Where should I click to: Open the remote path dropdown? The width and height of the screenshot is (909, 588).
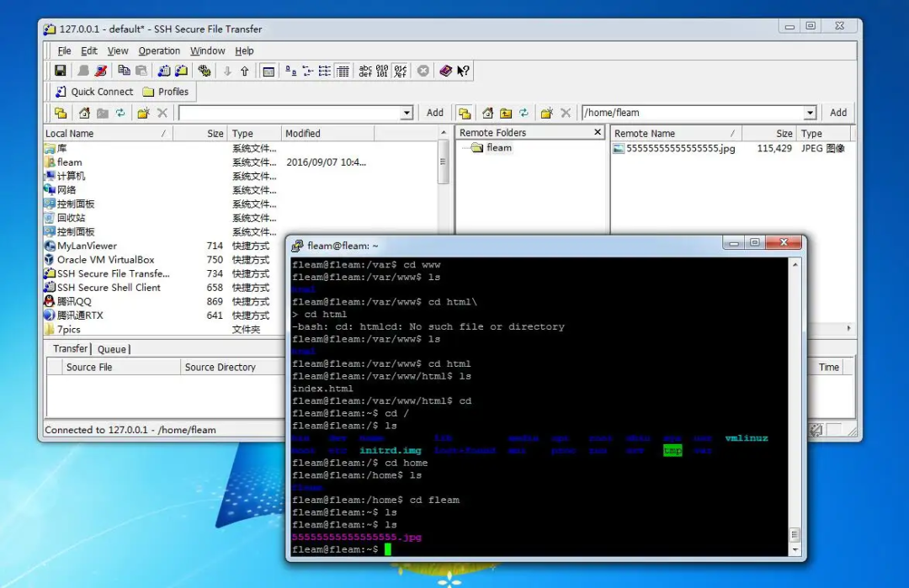pyautogui.click(x=810, y=112)
